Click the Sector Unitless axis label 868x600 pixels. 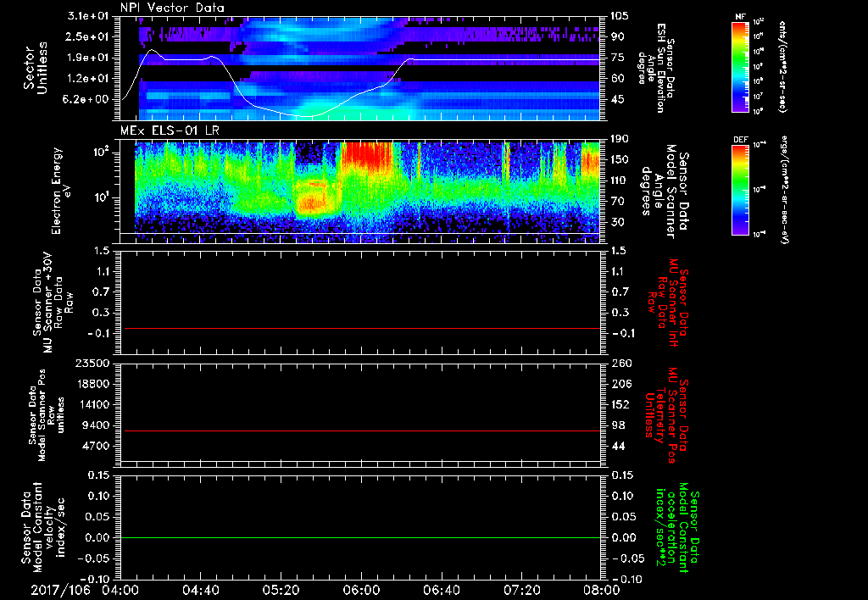[36, 68]
